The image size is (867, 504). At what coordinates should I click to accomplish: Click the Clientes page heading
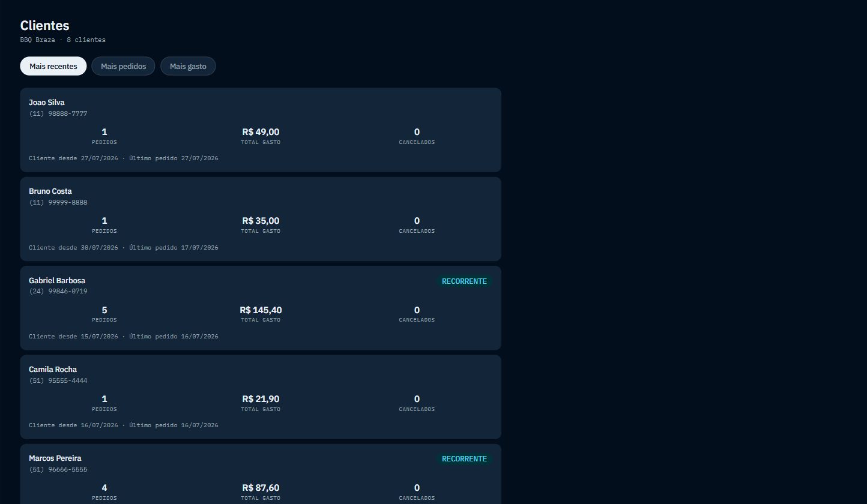(x=45, y=25)
